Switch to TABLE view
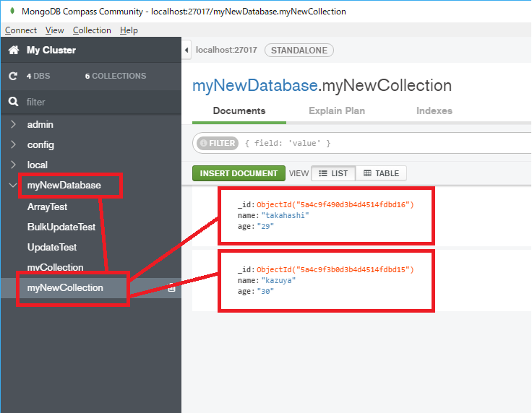 coord(381,173)
